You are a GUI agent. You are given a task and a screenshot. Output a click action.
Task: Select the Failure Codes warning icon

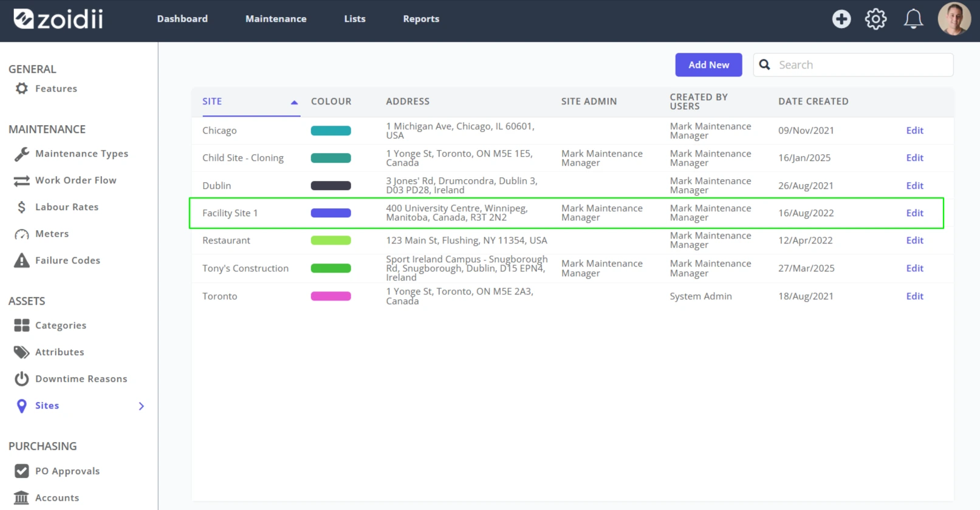[22, 260]
